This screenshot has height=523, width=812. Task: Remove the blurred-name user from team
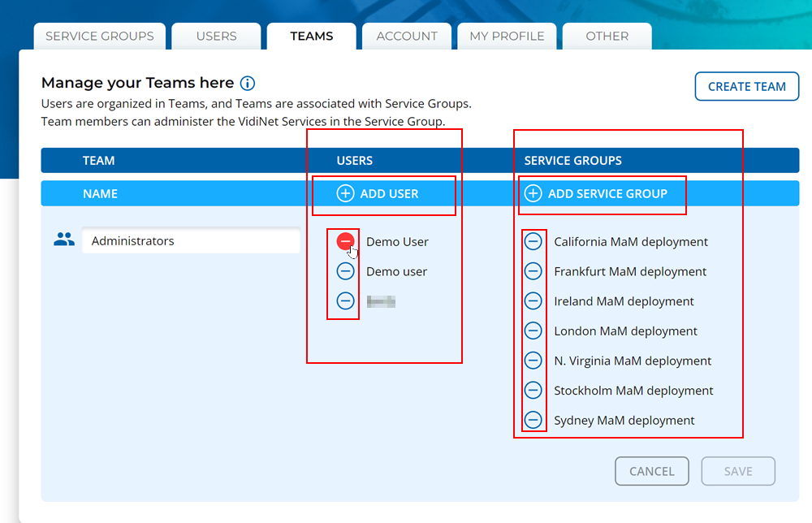pyautogui.click(x=346, y=301)
